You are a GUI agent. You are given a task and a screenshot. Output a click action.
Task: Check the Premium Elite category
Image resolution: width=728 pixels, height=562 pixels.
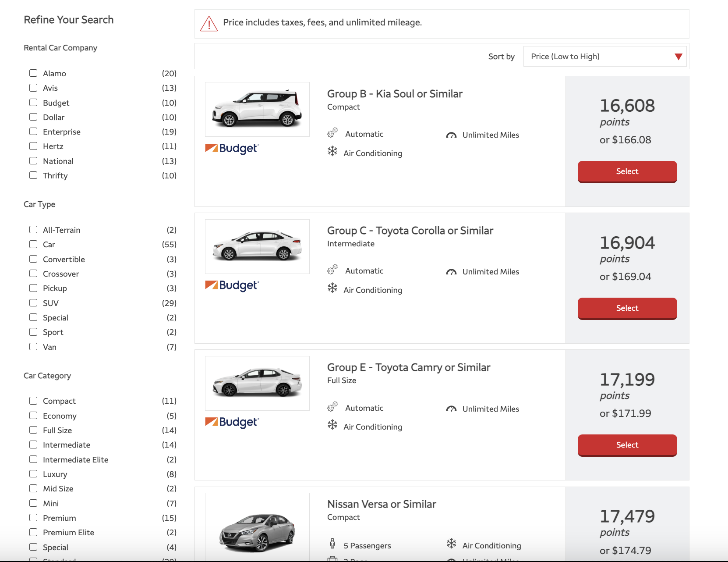pos(33,532)
